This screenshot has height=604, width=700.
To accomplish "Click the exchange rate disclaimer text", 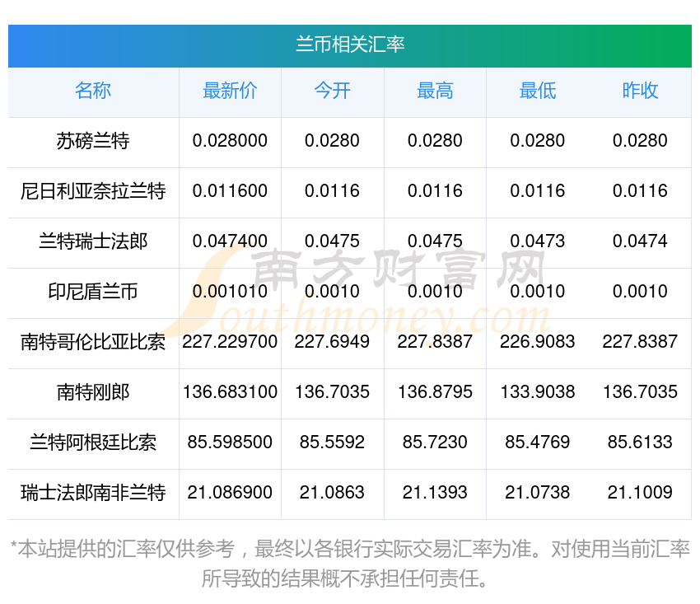I will pyautogui.click(x=350, y=563).
